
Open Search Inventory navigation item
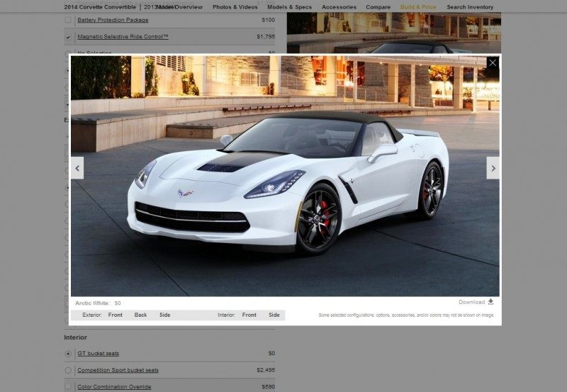(x=470, y=7)
